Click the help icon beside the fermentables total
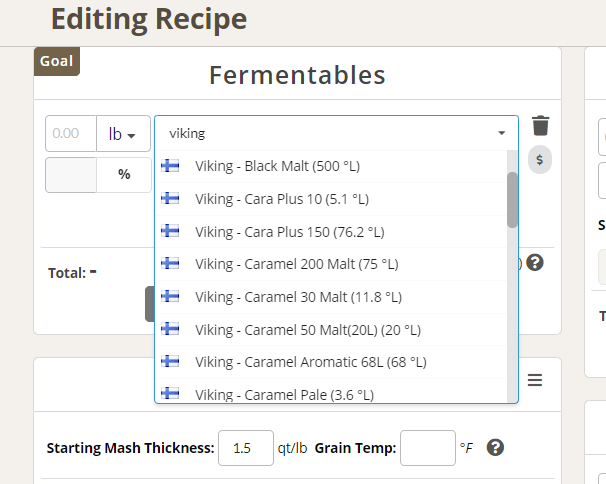Image resolution: width=606 pixels, height=484 pixels. (x=534, y=263)
